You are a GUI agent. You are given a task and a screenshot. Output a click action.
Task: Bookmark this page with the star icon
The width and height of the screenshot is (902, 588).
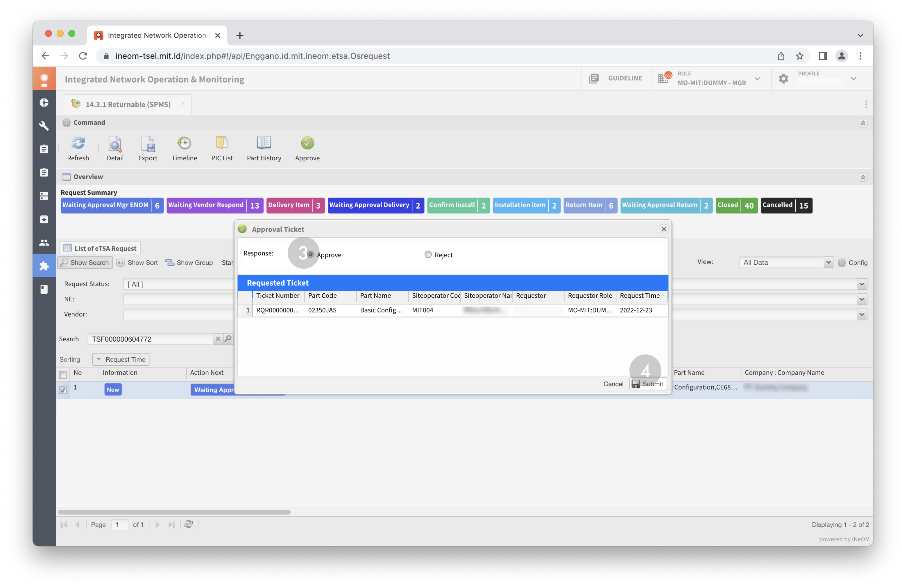click(x=799, y=56)
